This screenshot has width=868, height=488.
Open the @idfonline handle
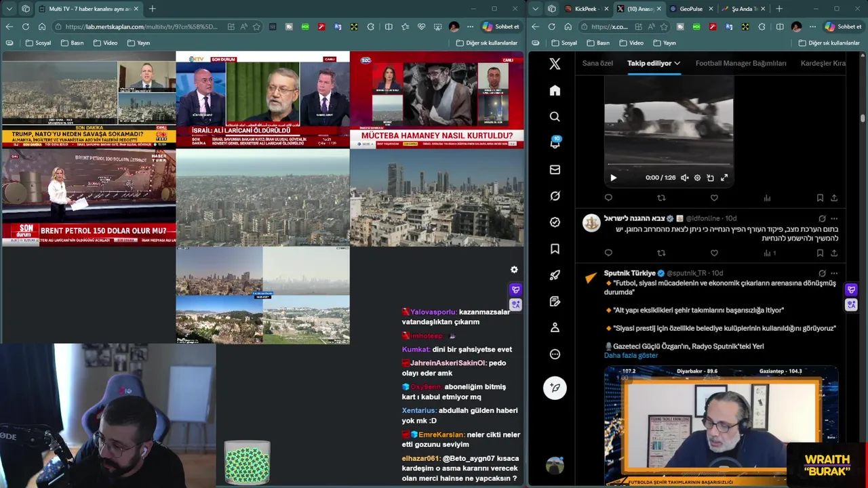pyautogui.click(x=703, y=218)
